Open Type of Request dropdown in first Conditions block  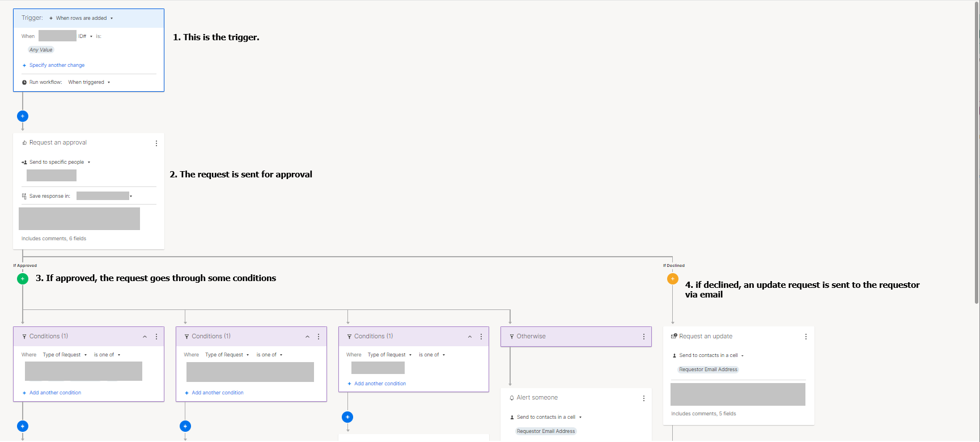click(65, 355)
